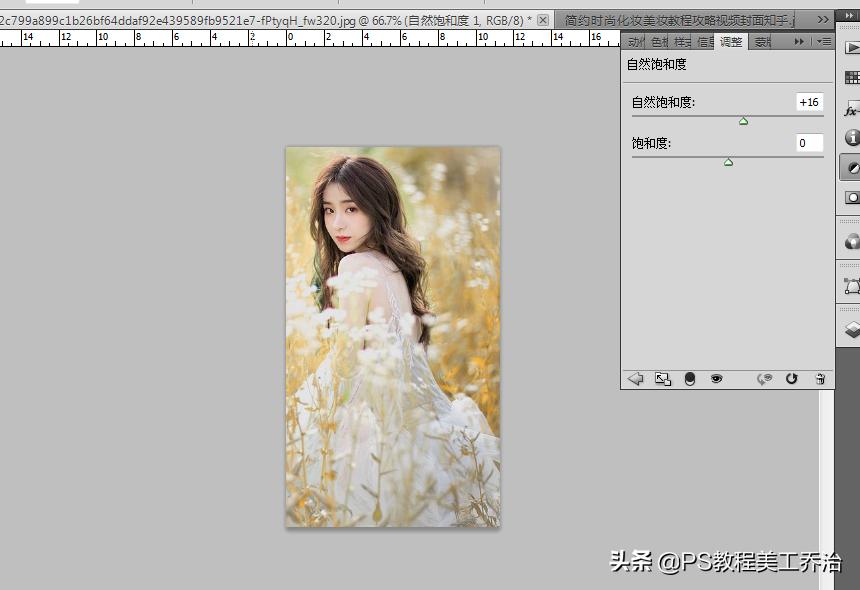This screenshot has width=860, height=590.
Task: Open the Paths panel icon in dock
Action: click(852, 285)
